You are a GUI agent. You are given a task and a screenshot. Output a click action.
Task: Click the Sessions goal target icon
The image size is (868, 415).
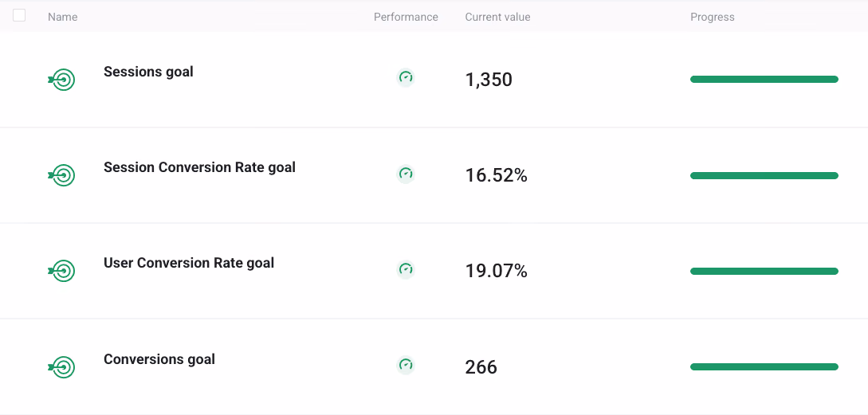pos(61,80)
